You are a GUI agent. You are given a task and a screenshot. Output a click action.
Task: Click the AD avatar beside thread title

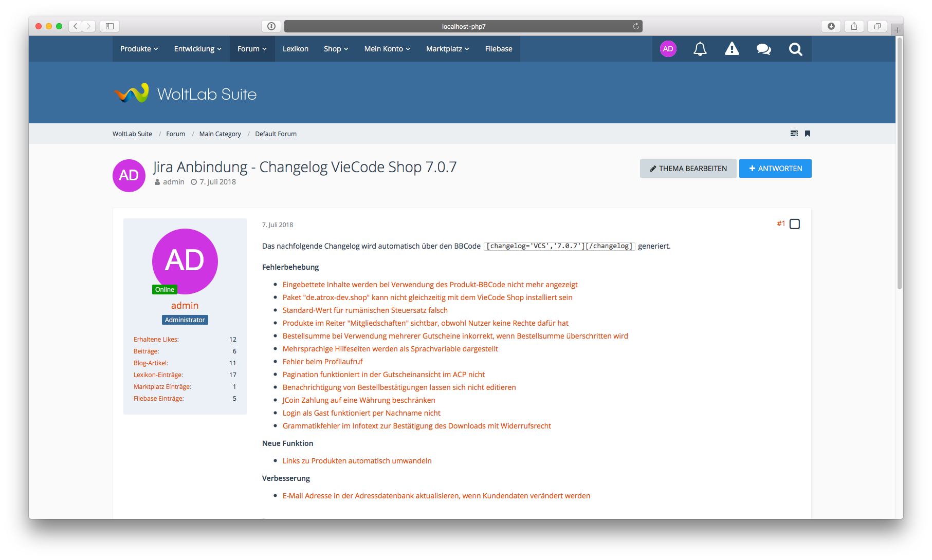[x=129, y=176]
